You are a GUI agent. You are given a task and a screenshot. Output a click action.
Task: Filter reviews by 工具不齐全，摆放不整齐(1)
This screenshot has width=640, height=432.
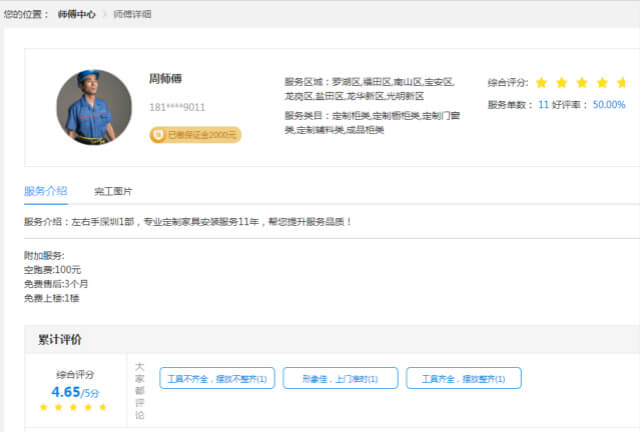coord(213,379)
